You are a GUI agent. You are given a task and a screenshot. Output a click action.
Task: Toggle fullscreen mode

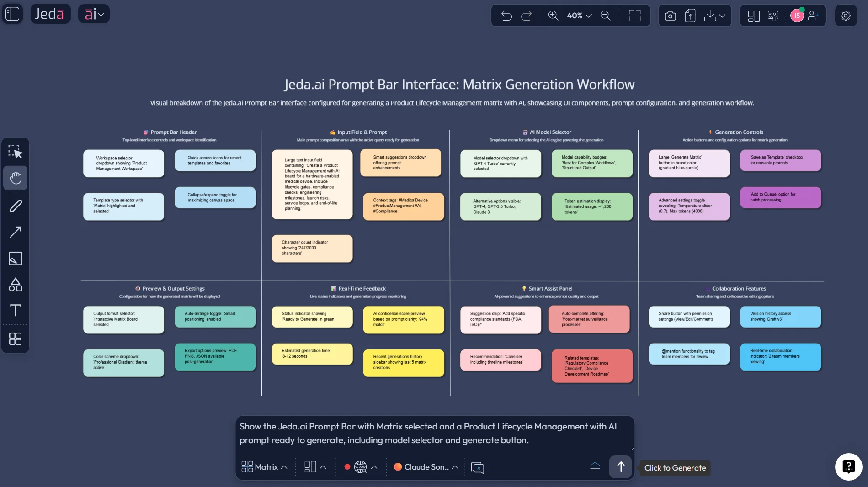(x=634, y=16)
